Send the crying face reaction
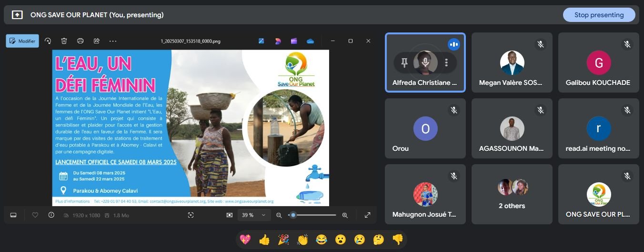The height and width of the screenshot is (252, 644). point(359,239)
